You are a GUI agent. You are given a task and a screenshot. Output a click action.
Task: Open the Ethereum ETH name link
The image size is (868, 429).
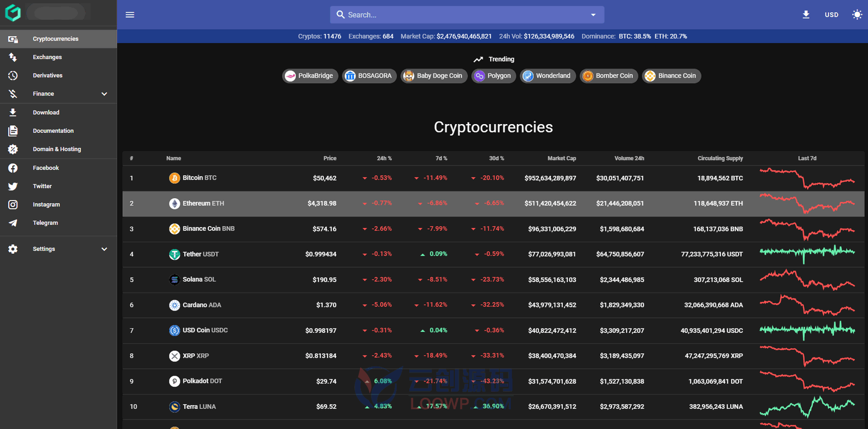click(204, 203)
